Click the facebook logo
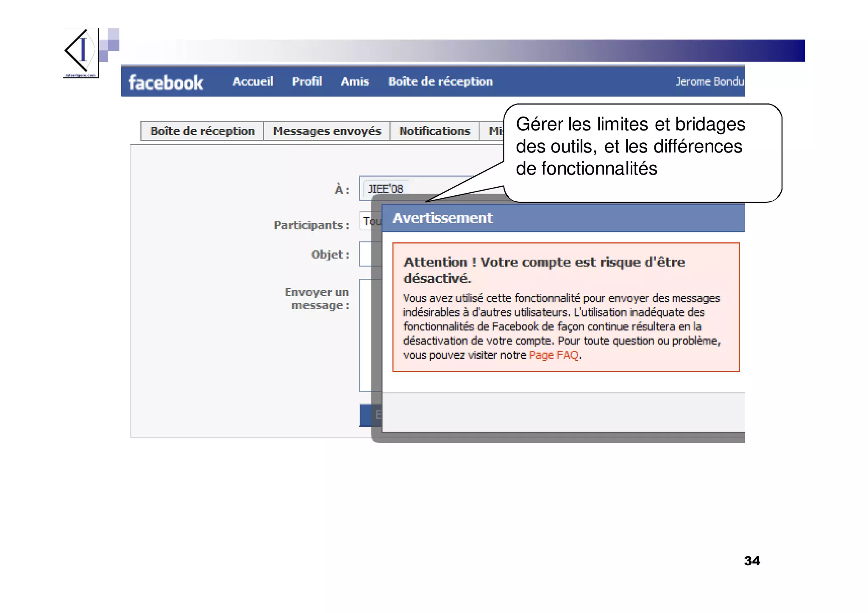This screenshot has height=613, width=868. tap(166, 82)
